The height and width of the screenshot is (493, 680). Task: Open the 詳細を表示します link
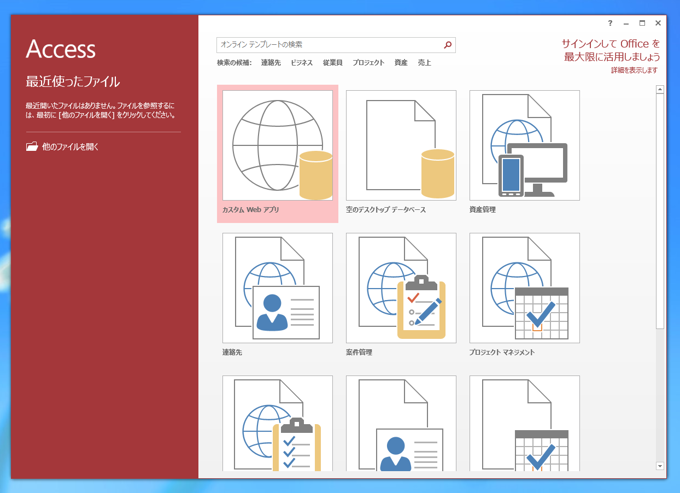pos(634,70)
